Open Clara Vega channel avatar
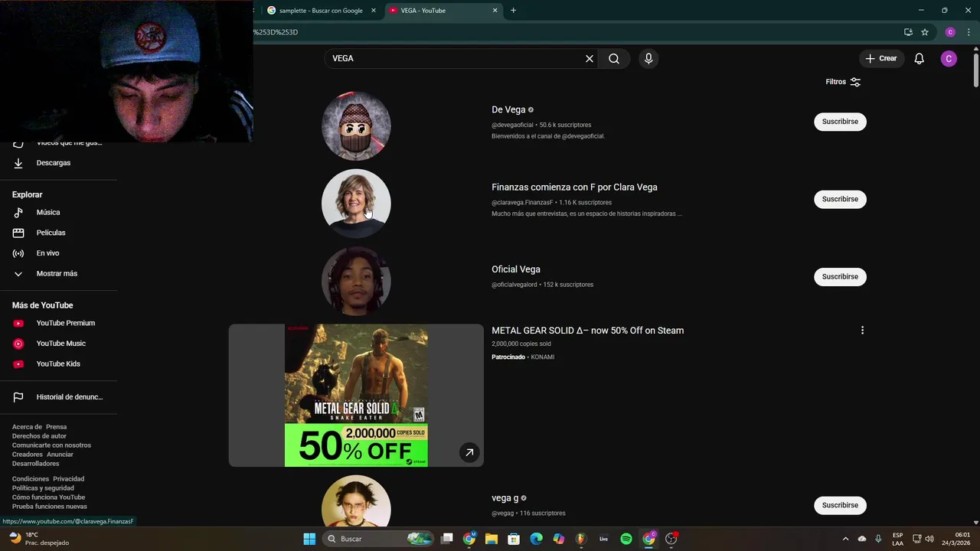The image size is (980, 551). 356,203
